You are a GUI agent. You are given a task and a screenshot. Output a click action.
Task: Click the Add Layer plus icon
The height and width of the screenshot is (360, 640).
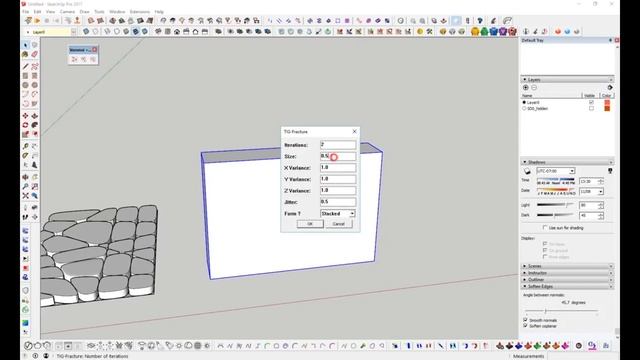[526, 88]
